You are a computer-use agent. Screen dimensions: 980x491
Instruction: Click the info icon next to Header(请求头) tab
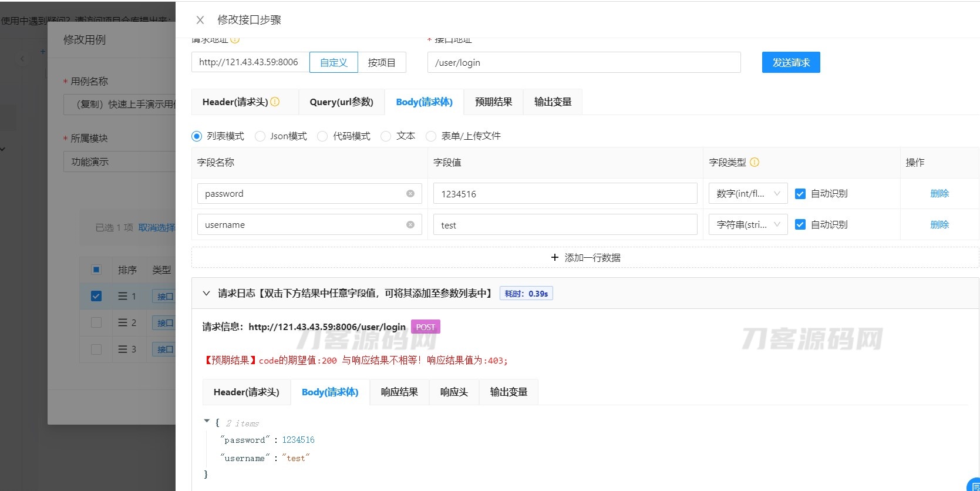pyautogui.click(x=275, y=102)
